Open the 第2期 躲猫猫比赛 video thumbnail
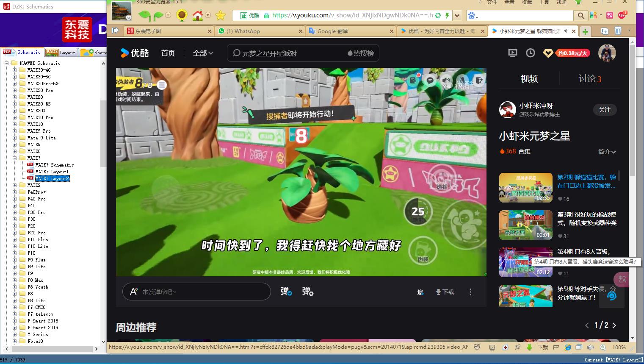 coord(525,188)
